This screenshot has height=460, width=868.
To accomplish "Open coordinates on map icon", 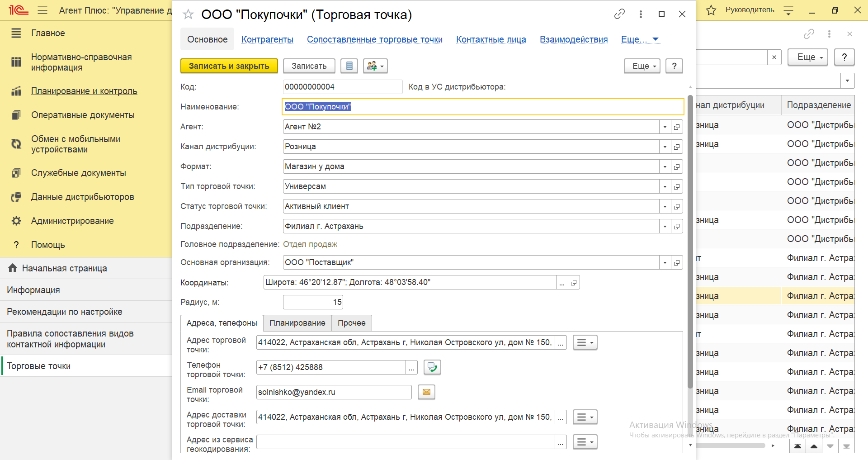I will pyautogui.click(x=574, y=282).
